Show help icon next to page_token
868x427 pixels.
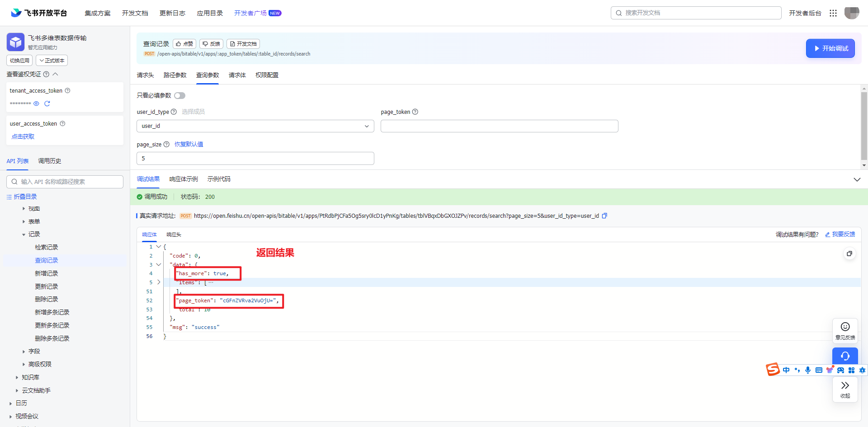coord(415,112)
